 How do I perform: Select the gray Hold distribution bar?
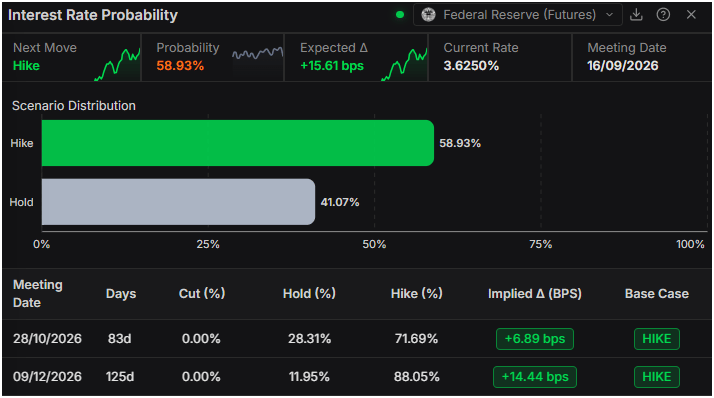[x=178, y=202]
